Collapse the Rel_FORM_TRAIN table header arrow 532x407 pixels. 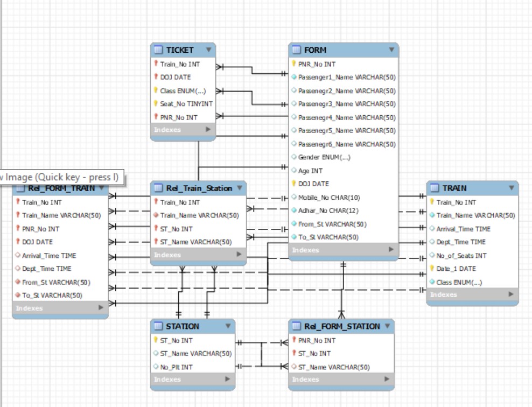101,188
